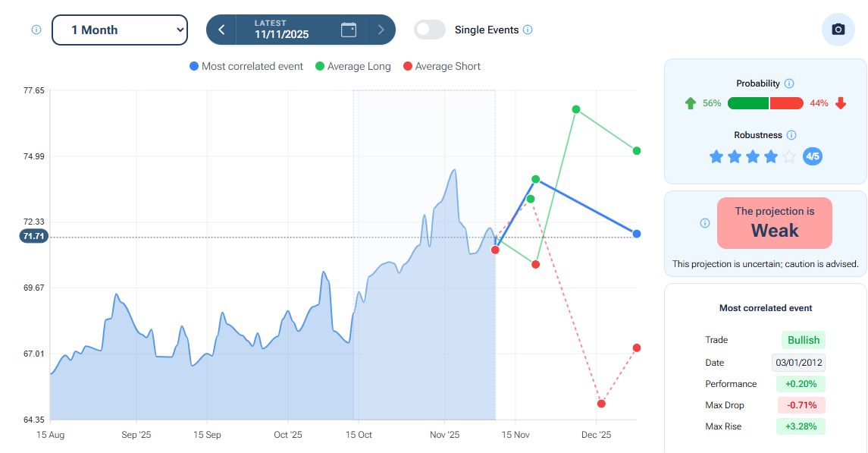Click the 03/01/2012 date value
This screenshot has width=868, height=453.
798,363
